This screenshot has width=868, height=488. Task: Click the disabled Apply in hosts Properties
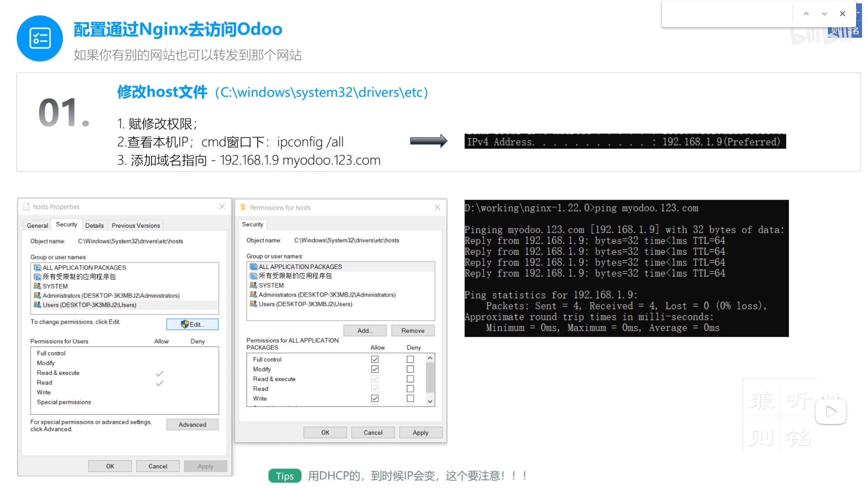click(205, 466)
